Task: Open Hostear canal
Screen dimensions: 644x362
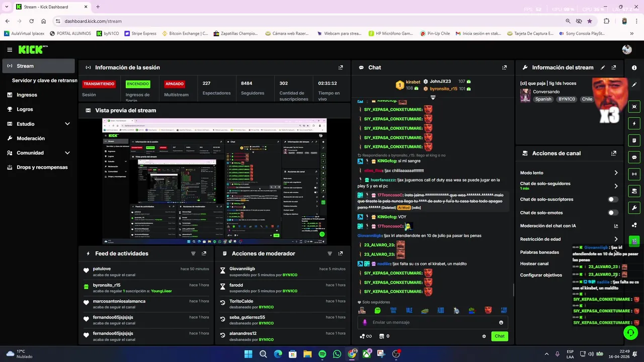Action: [534, 263]
